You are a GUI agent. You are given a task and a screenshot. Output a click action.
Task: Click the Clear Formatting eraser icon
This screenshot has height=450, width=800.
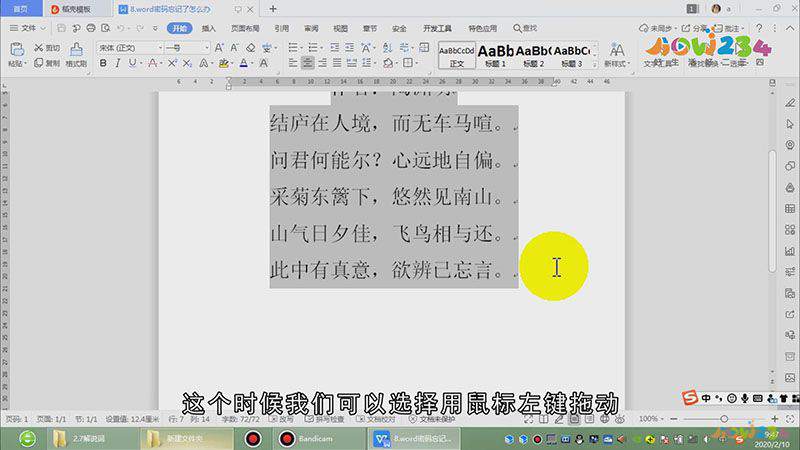251,47
